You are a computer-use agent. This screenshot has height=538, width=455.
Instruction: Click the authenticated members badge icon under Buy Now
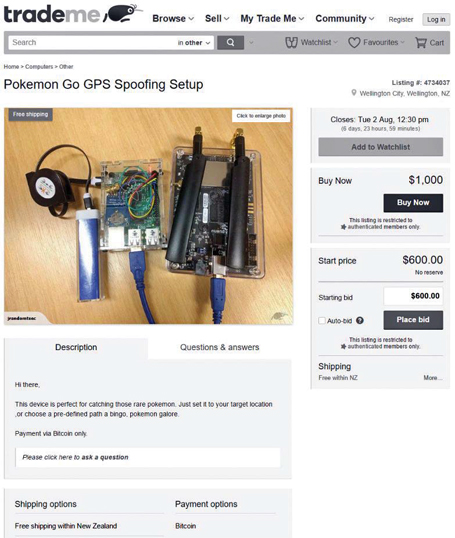tap(343, 227)
